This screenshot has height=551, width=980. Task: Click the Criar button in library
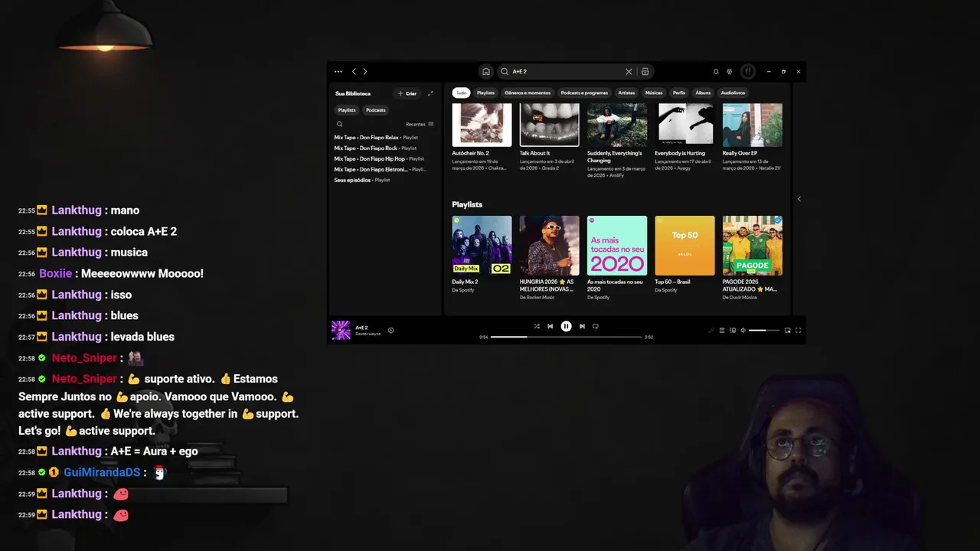tap(407, 93)
